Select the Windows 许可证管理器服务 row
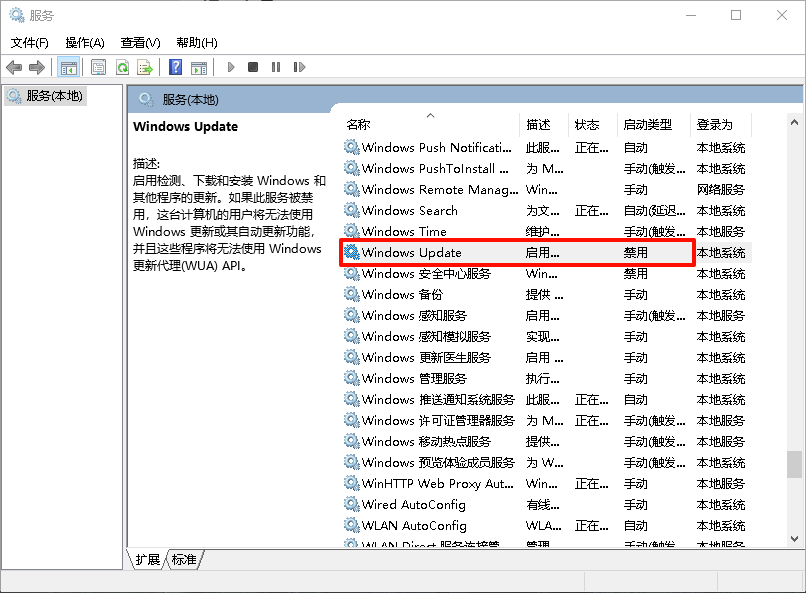 (x=547, y=420)
